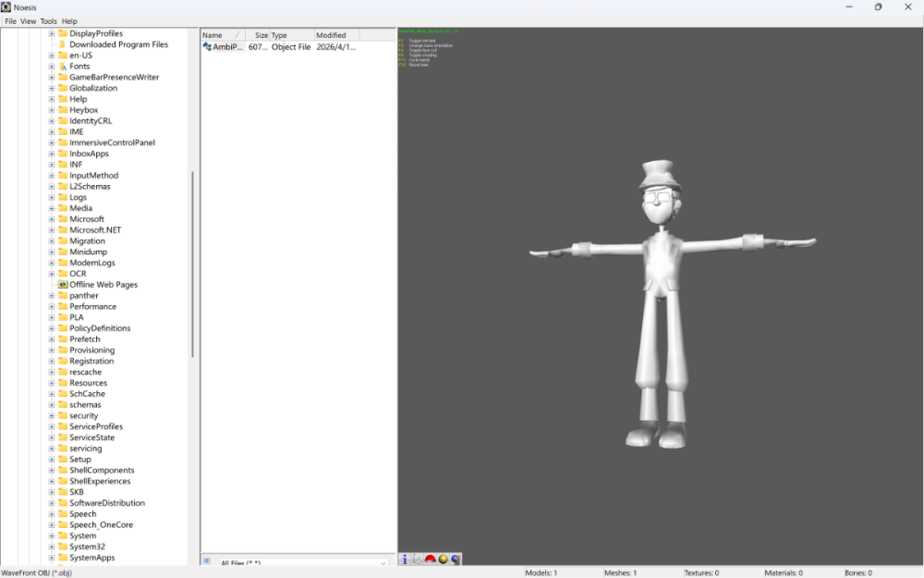
Task: Expand the Microsoft.NET folder node
Action: pyautogui.click(x=51, y=230)
